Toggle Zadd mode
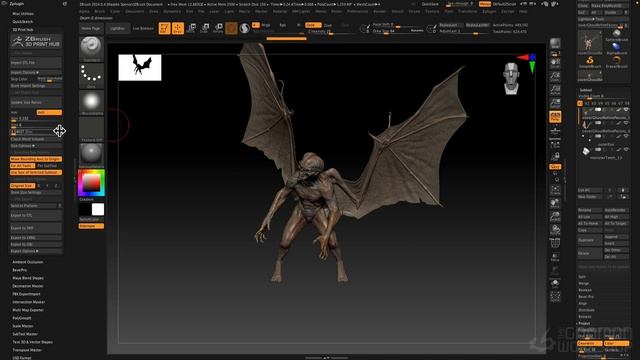Image resolution: width=640 pixels, height=360 pixels. (x=313, y=25)
